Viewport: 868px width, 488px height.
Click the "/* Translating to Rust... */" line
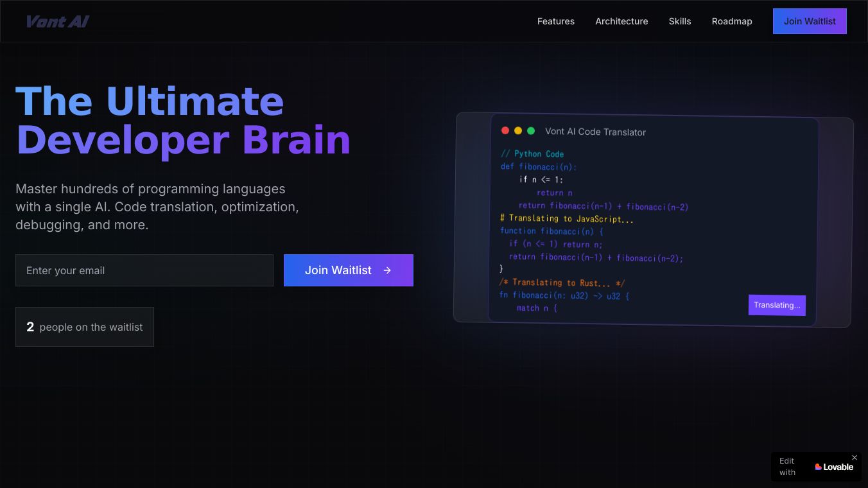[562, 283]
